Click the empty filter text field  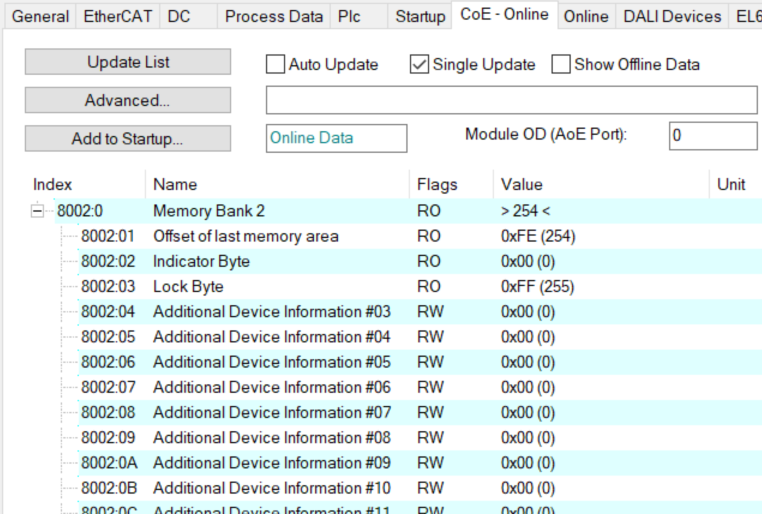[510, 100]
